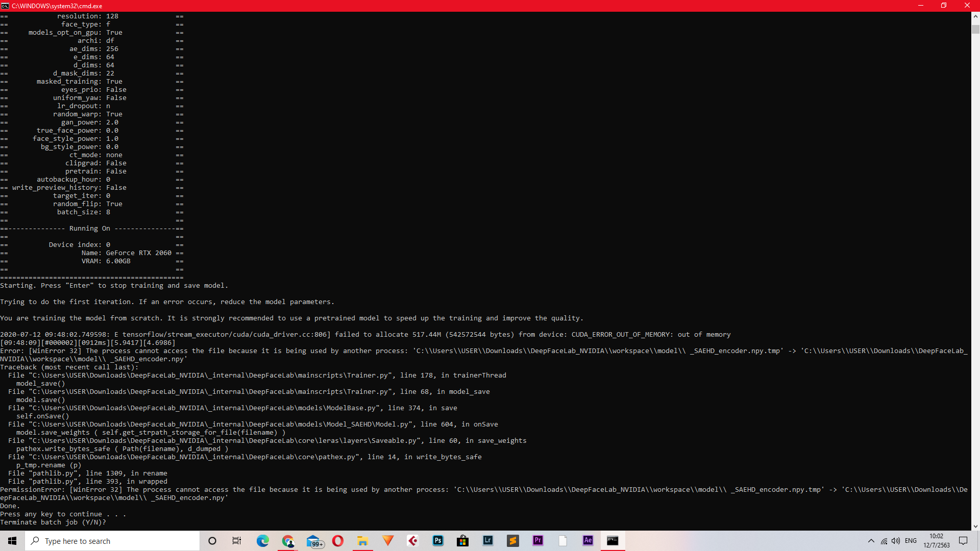
Task: Expand hidden system tray icons
Action: (871, 541)
